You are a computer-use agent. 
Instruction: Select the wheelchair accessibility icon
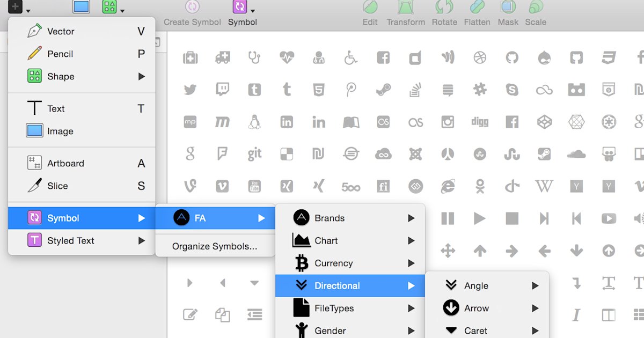click(x=351, y=57)
